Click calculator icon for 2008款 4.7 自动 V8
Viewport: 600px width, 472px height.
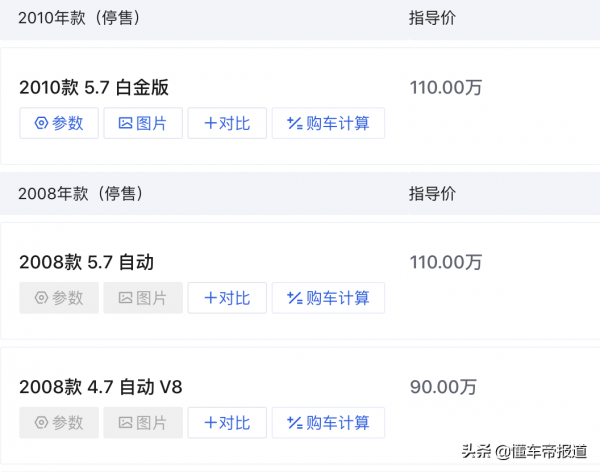pyautogui.click(x=295, y=422)
